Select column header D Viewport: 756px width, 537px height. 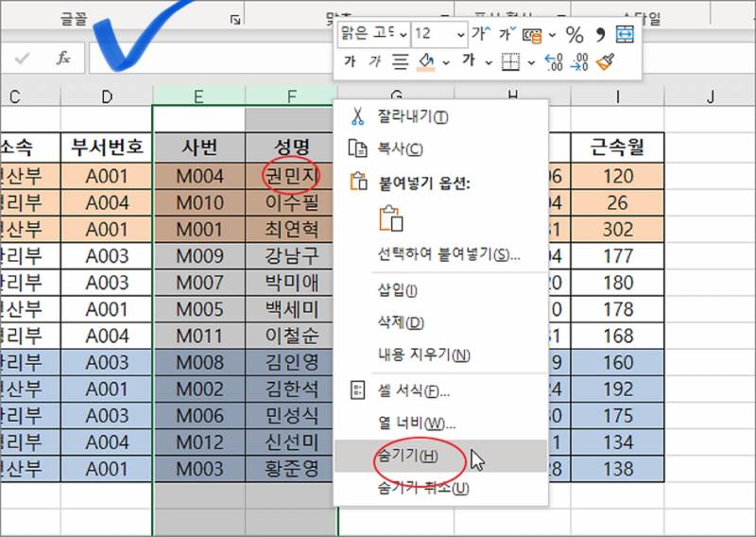[x=107, y=96]
